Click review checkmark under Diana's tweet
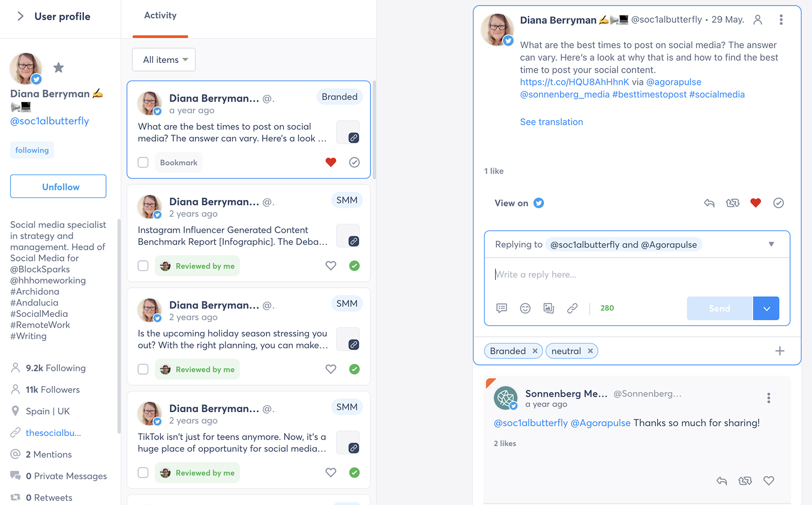812x505 pixels. click(x=779, y=203)
